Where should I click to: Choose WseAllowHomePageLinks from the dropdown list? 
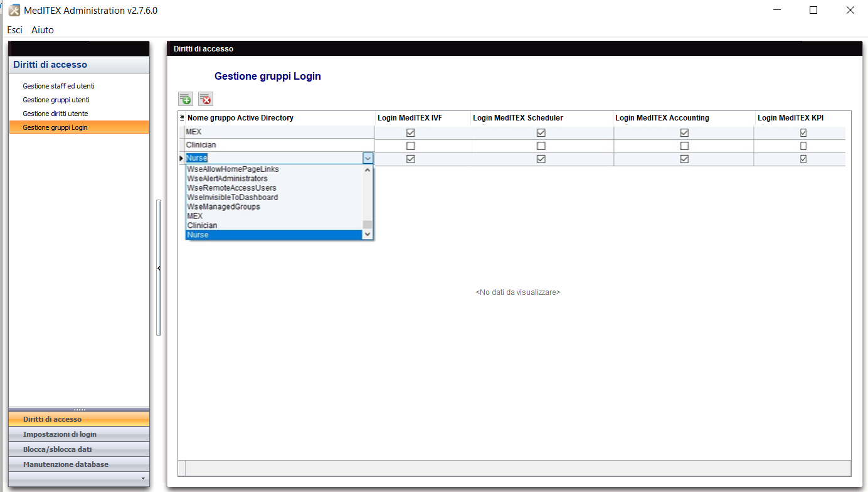[275, 169]
